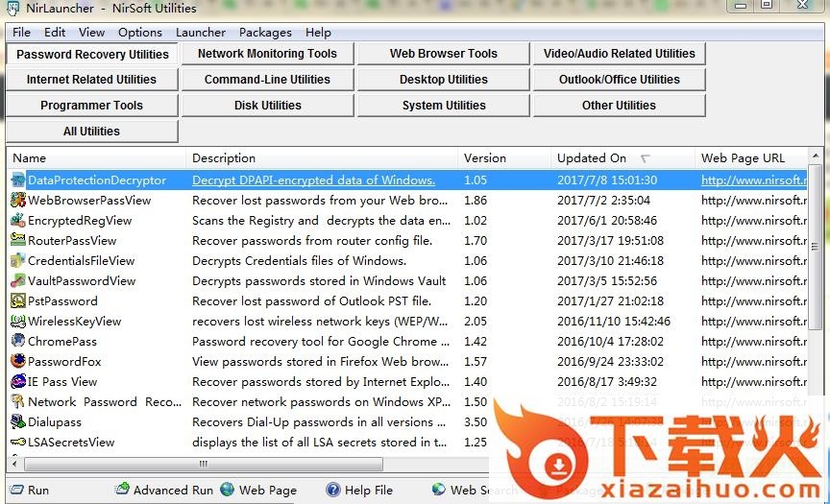Open the File menu
The height and width of the screenshot is (504, 830).
tap(21, 33)
